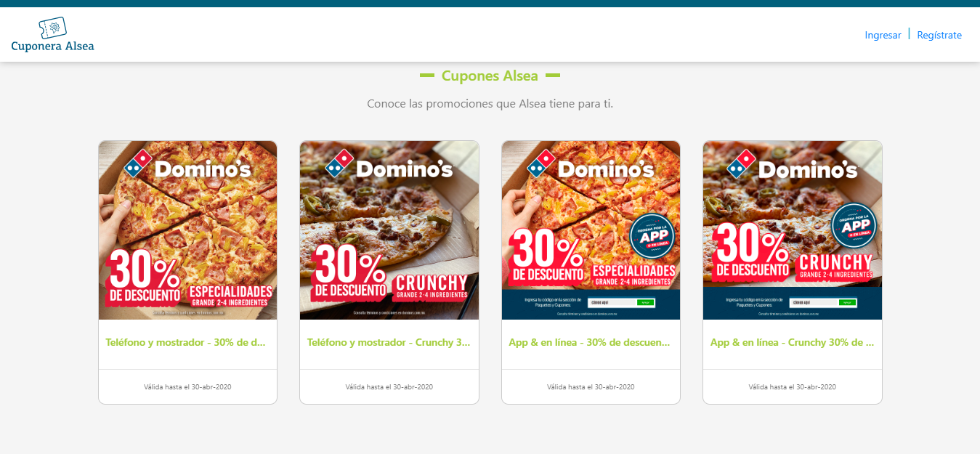Click the APP badge on the Especialidades coupon
980x454 pixels.
point(653,236)
